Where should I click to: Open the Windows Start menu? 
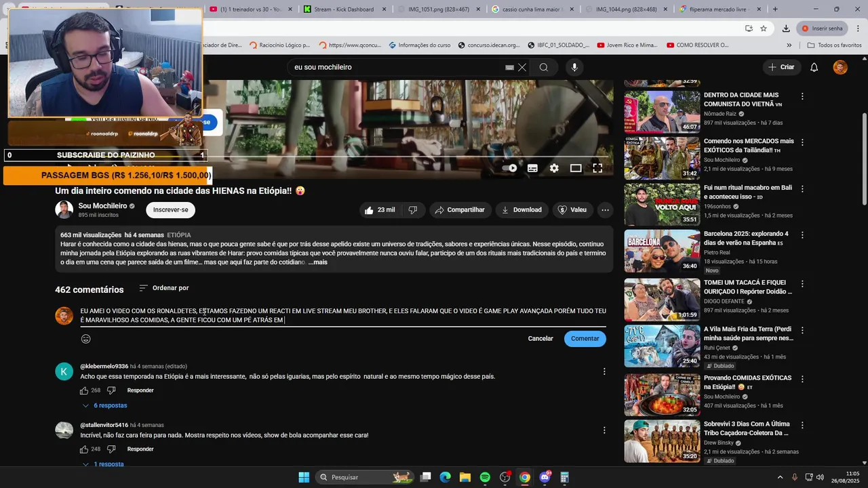point(304,477)
